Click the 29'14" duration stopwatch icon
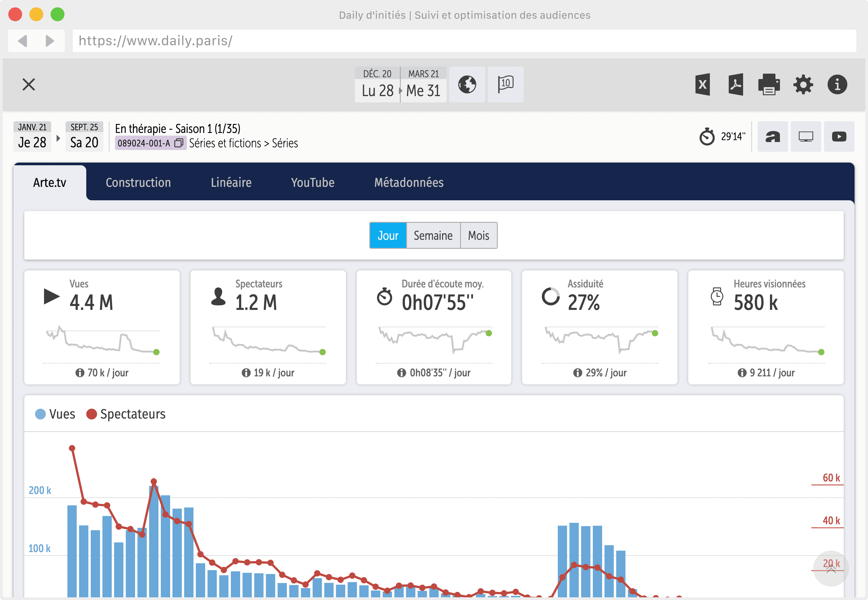This screenshot has width=868, height=600. 707,137
